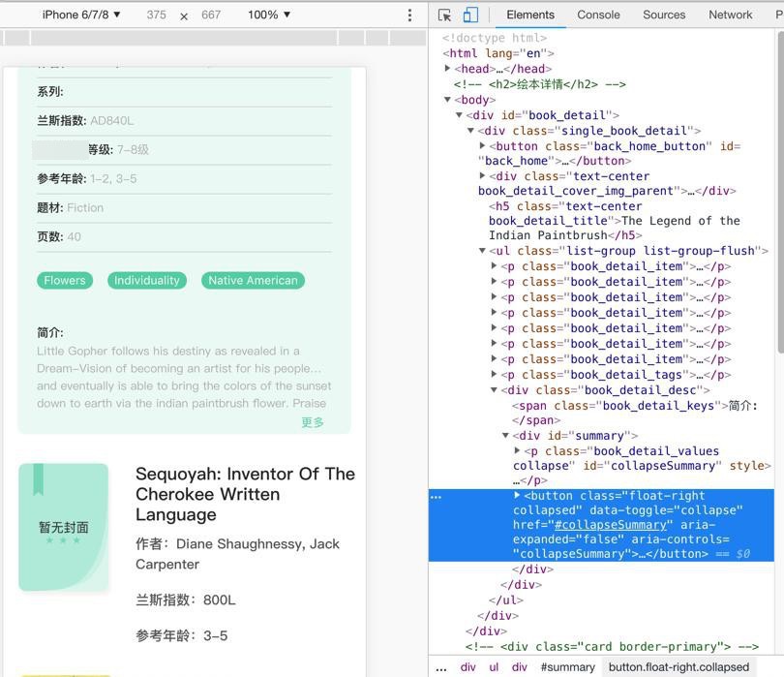Expand the selected float-right button node
This screenshot has height=677, width=784.
(x=517, y=495)
